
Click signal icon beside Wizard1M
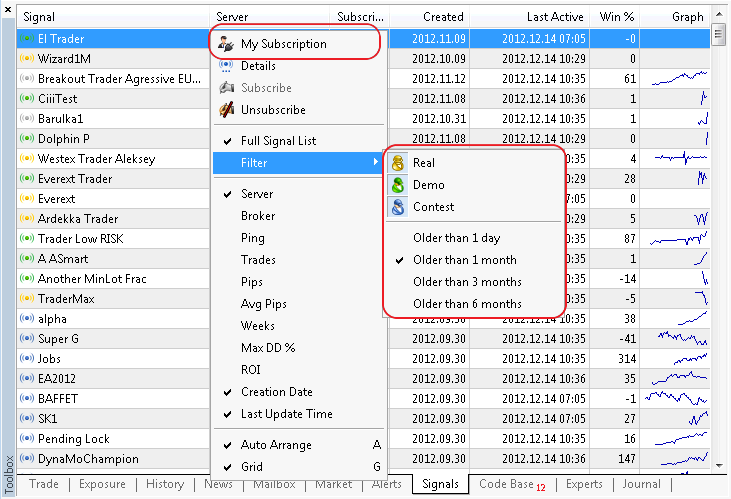(x=26, y=59)
